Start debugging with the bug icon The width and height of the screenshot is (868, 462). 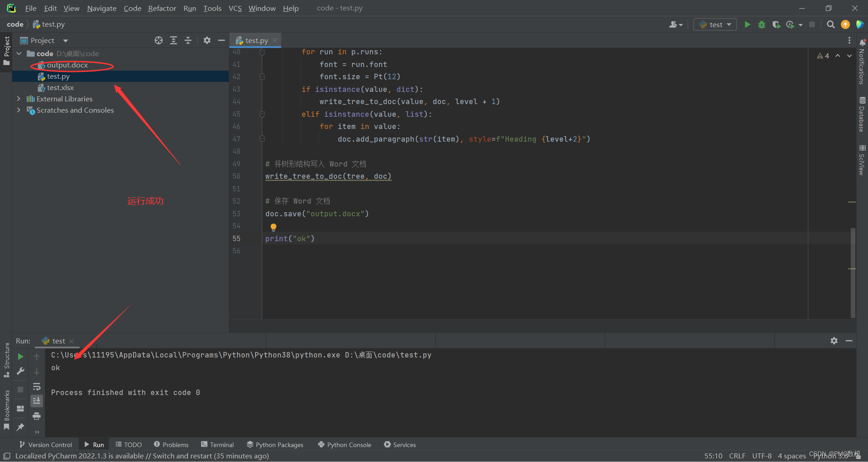[762, 24]
